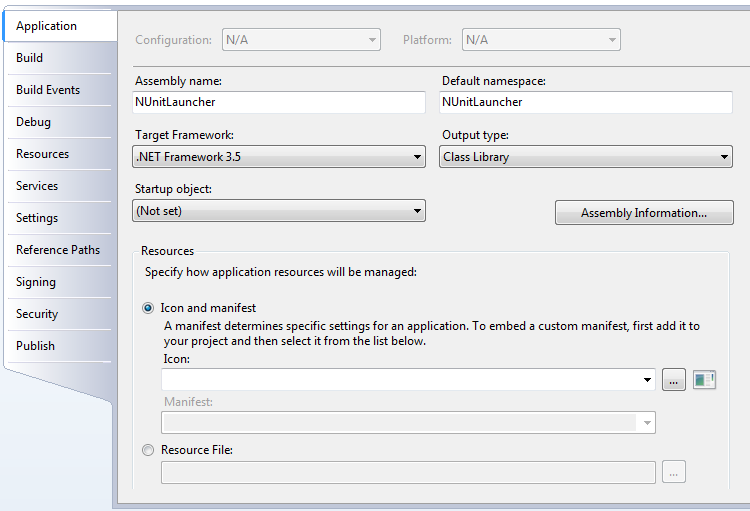Click the Assembly Information button
The width and height of the screenshot is (750, 511).
(644, 213)
